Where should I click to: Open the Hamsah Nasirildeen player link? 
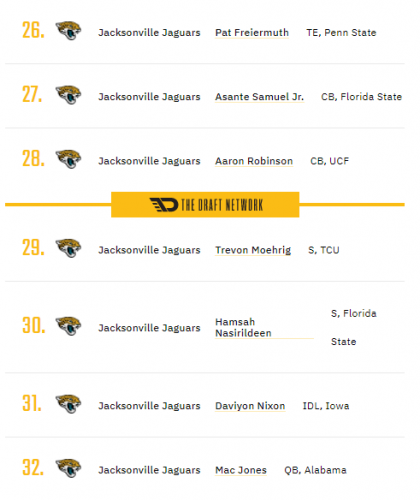pos(243,327)
